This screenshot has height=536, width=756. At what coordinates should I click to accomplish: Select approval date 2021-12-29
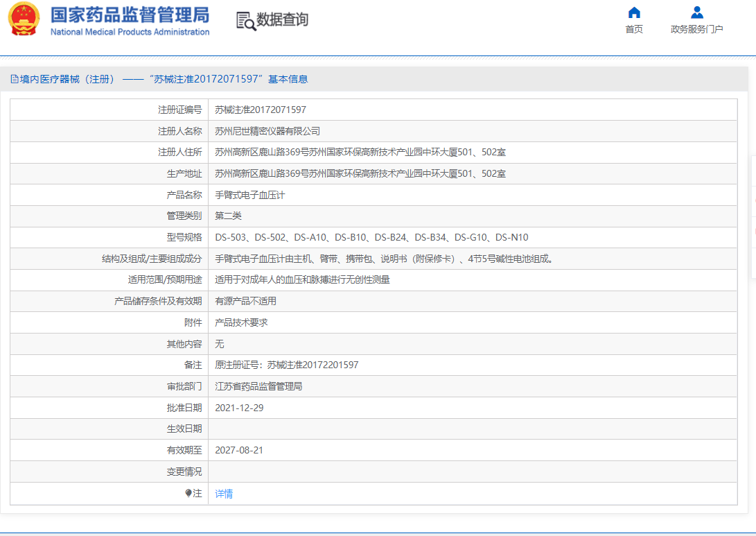tap(239, 408)
